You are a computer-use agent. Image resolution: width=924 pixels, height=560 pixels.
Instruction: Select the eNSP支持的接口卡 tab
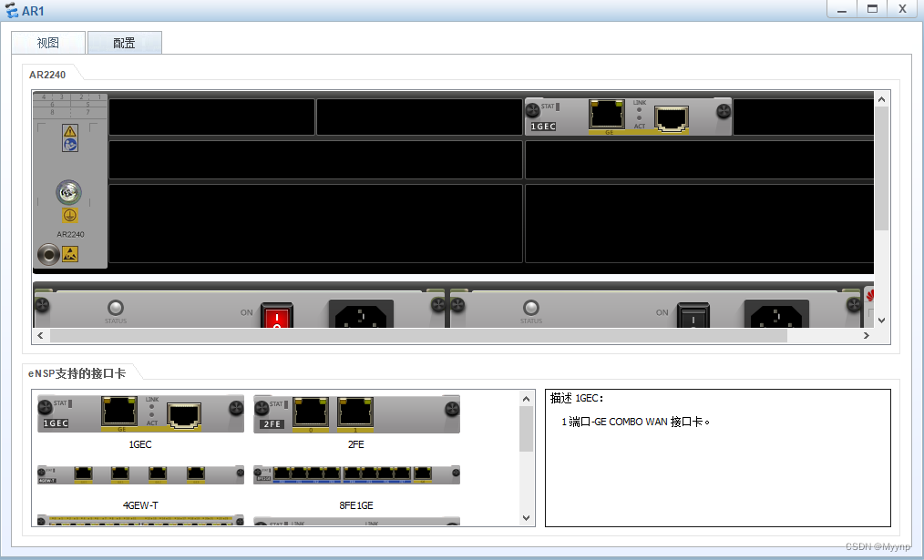point(77,373)
